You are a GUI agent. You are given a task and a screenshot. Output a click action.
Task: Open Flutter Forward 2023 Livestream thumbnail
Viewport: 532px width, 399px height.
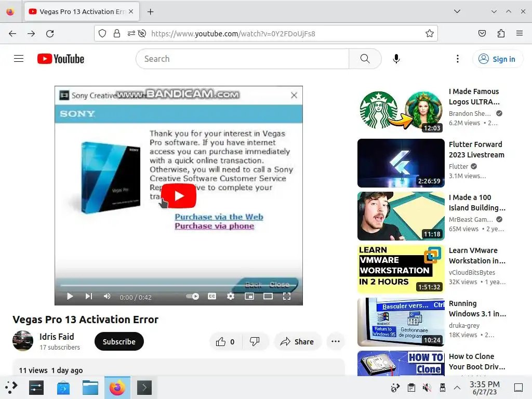(401, 163)
